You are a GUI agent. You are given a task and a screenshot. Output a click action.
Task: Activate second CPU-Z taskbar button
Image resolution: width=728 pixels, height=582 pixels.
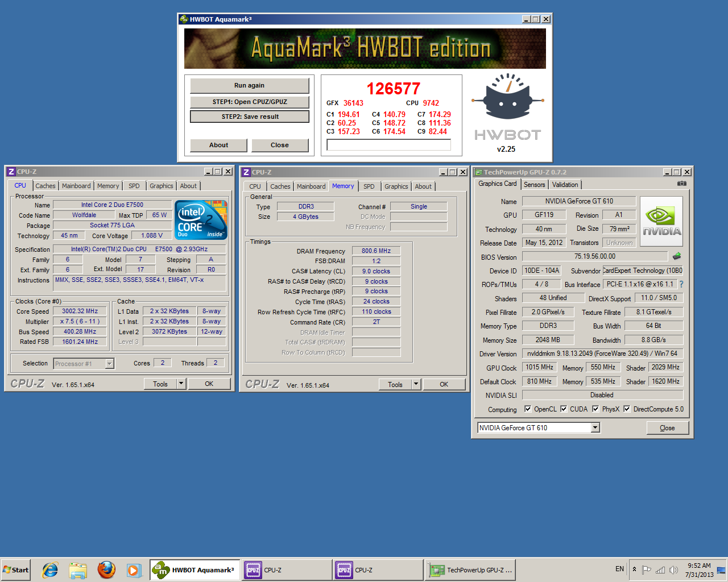click(x=378, y=569)
